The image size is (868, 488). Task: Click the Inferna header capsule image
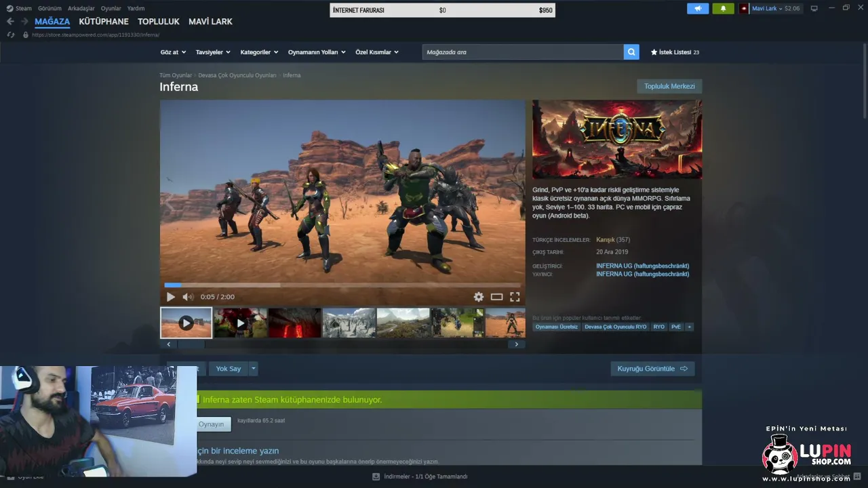[617, 140]
